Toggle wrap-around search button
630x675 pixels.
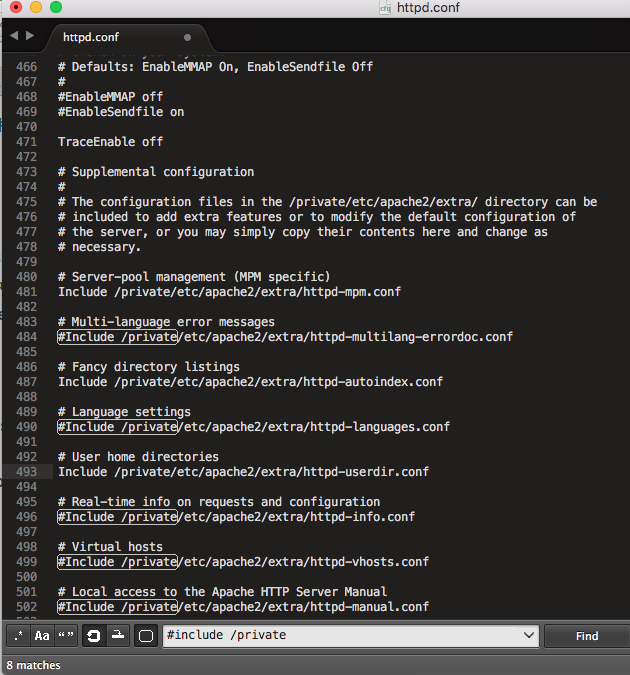pyautogui.click(x=93, y=636)
